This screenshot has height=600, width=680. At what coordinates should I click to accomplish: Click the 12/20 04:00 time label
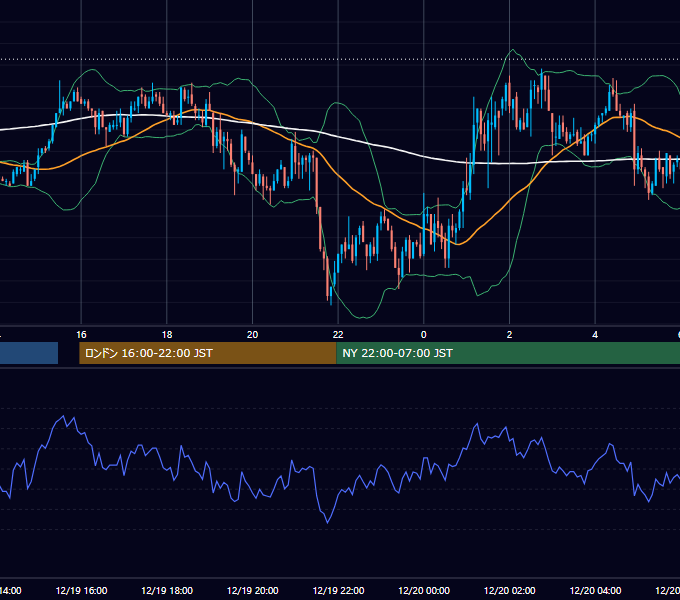point(595,590)
